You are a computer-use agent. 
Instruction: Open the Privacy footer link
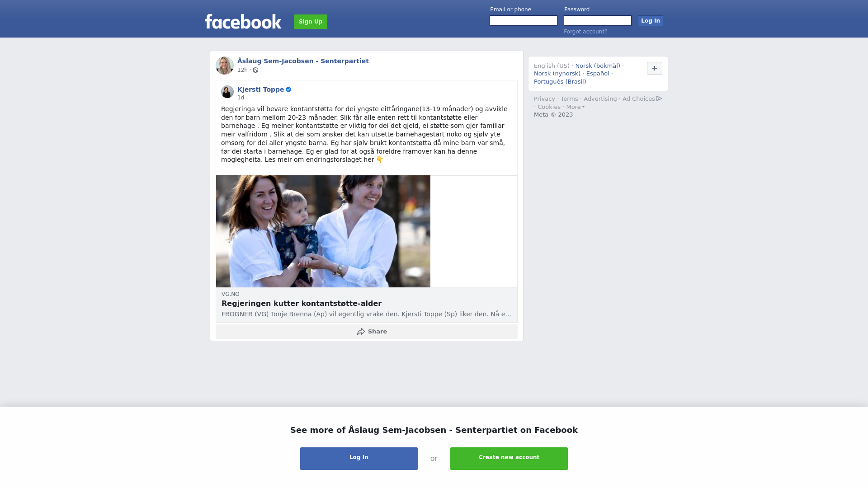pos(544,99)
